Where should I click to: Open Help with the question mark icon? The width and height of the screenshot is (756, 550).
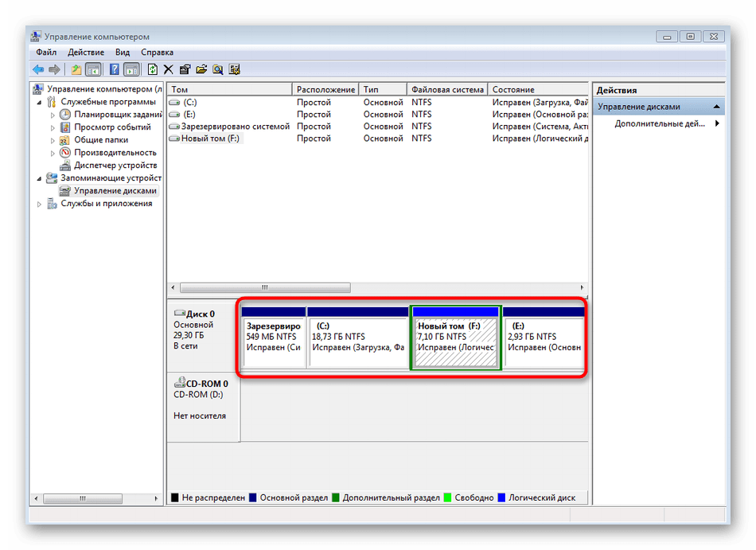coord(114,69)
